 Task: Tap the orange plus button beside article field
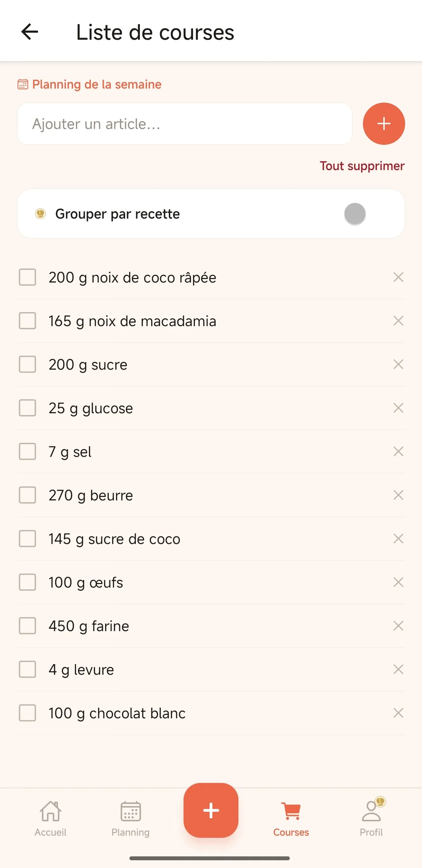click(384, 124)
